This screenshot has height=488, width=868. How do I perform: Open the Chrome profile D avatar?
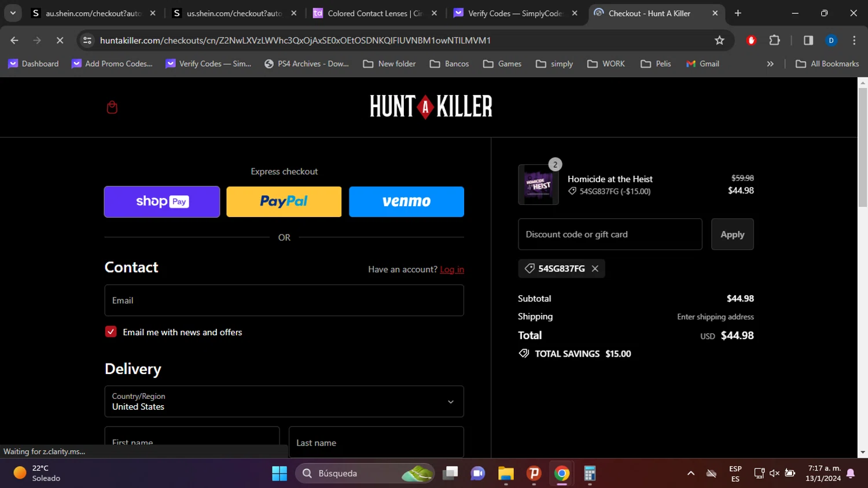tap(831, 41)
